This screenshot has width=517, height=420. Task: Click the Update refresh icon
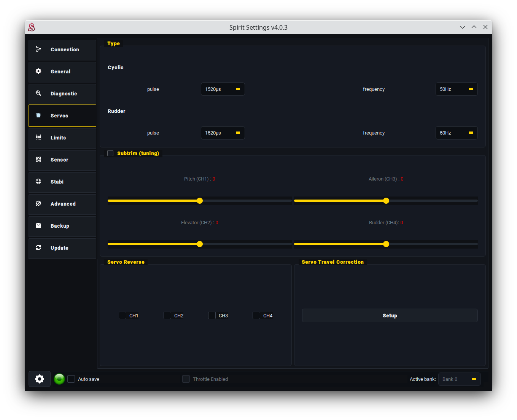(38, 248)
